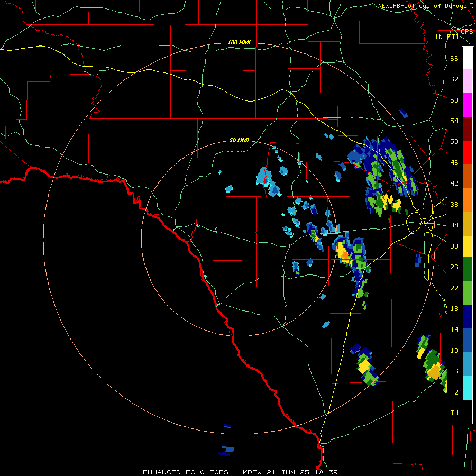Select legend value 54
This screenshot has height=476, width=476.
tap(454, 121)
